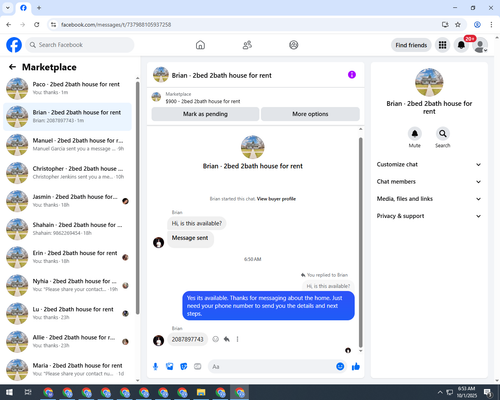Click the chat messages scrollbar
The width and height of the screenshot is (500, 400).
click(x=360, y=243)
